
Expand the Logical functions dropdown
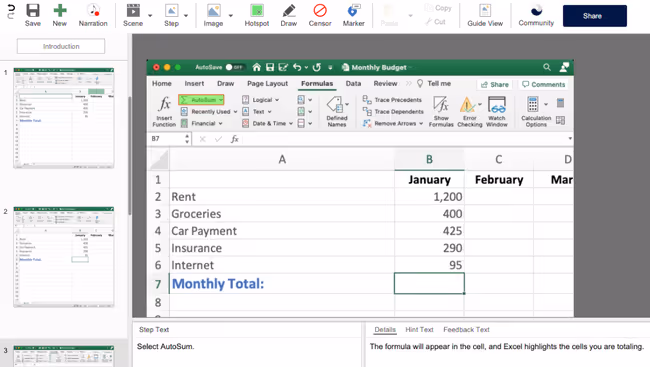(x=277, y=100)
